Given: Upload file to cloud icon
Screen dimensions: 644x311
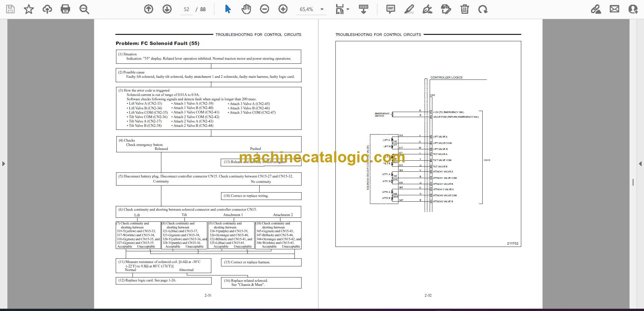Looking at the screenshot, I should point(47,9).
